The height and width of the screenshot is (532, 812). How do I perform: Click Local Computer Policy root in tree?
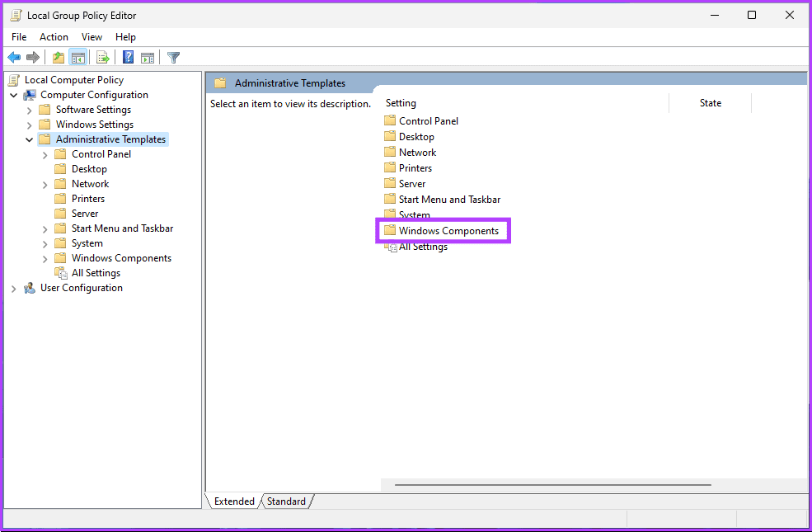[74, 80]
